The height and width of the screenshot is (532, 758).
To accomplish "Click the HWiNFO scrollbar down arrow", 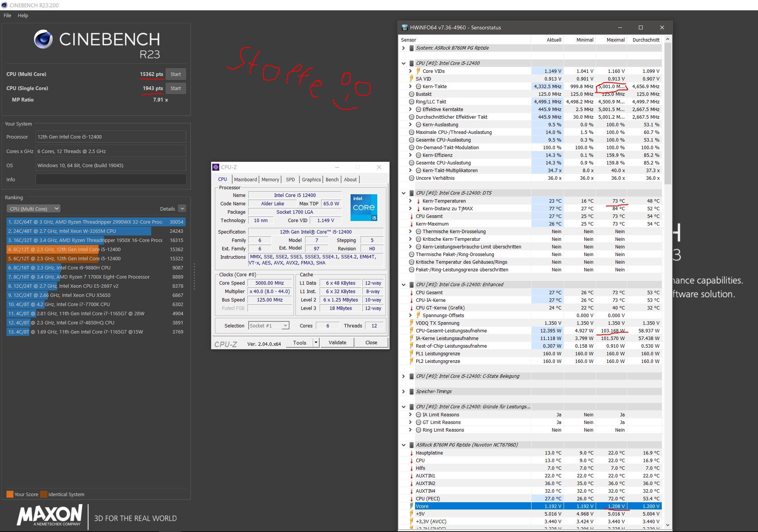I will [x=667, y=525].
